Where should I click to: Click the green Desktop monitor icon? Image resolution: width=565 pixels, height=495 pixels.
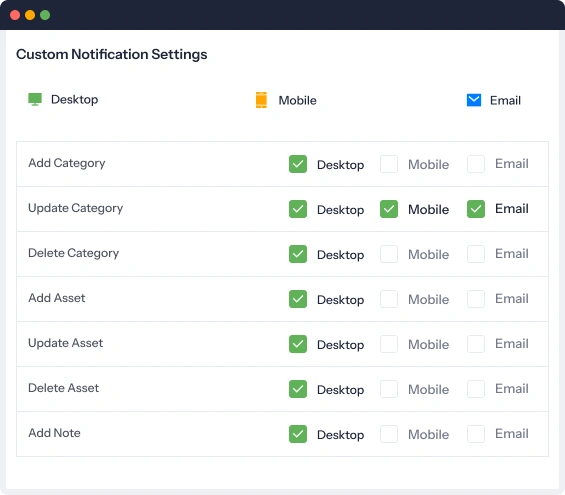[x=35, y=99]
